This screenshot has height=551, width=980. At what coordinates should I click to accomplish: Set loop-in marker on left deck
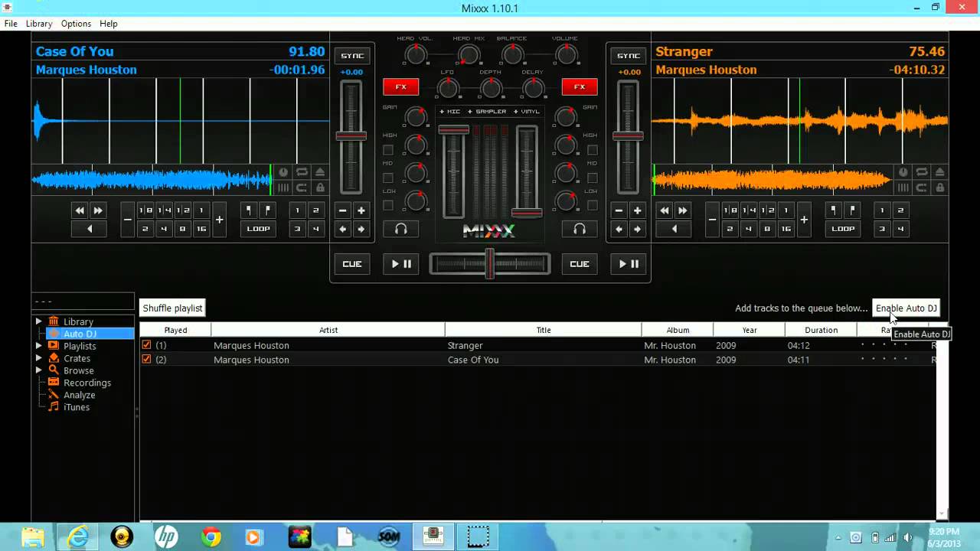(x=249, y=210)
